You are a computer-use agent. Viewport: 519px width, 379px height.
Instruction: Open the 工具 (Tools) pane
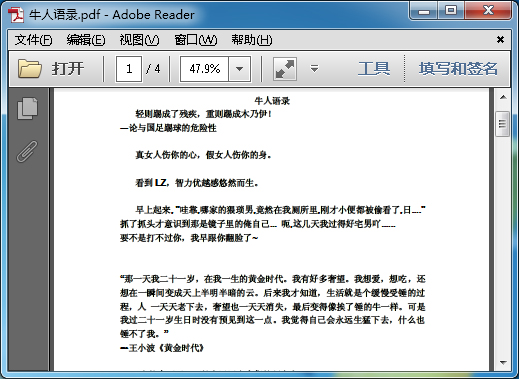(x=374, y=69)
